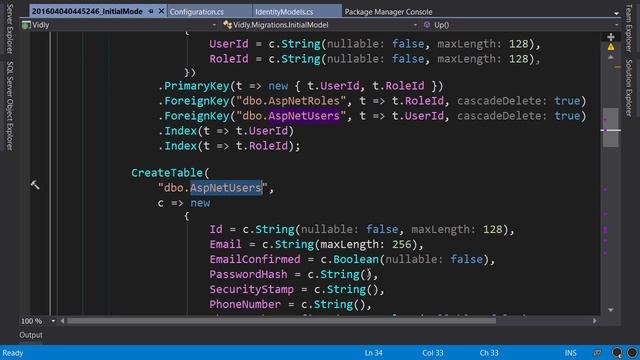640x360 pixels.
Task: Click the PasswordHash property
Action: coord(248,274)
